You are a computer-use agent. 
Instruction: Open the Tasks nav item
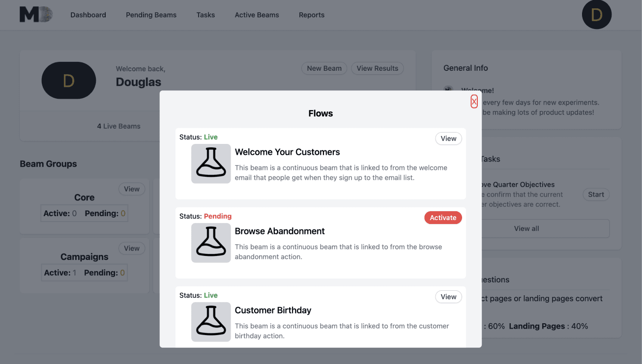click(x=205, y=15)
